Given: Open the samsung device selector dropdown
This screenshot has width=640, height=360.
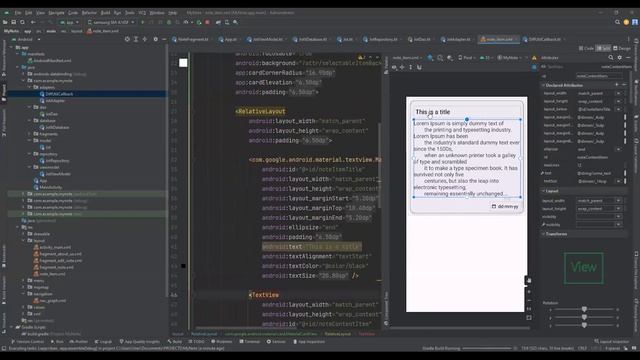Looking at the screenshot, I should (x=111, y=22).
